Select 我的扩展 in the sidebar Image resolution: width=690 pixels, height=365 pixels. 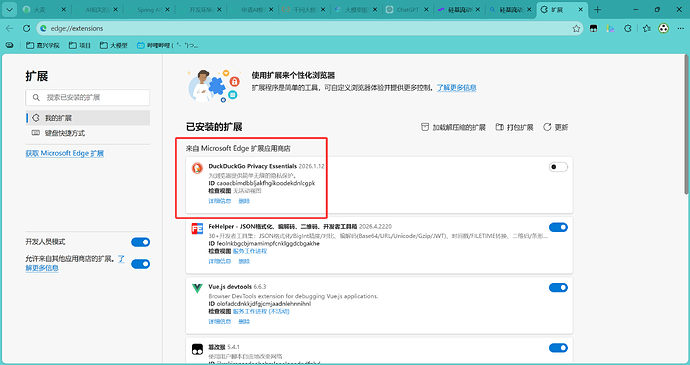88,118
